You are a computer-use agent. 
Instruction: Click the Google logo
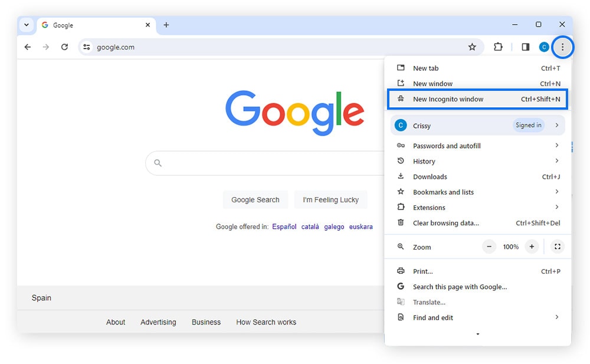[294, 113]
